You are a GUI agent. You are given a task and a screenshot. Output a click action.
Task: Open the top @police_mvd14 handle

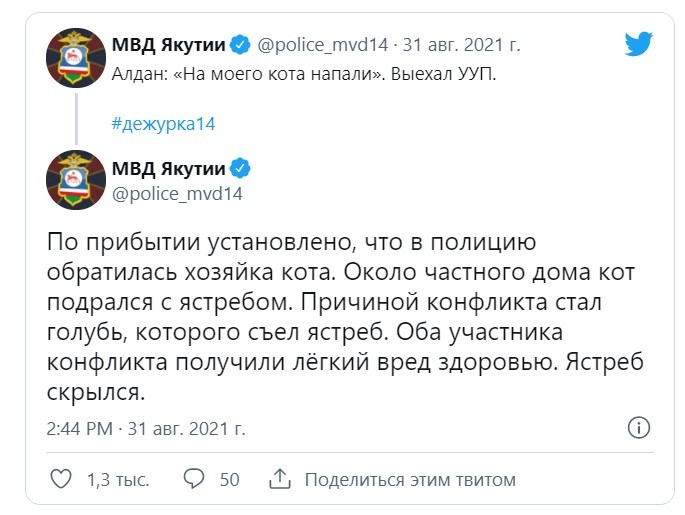point(322,45)
